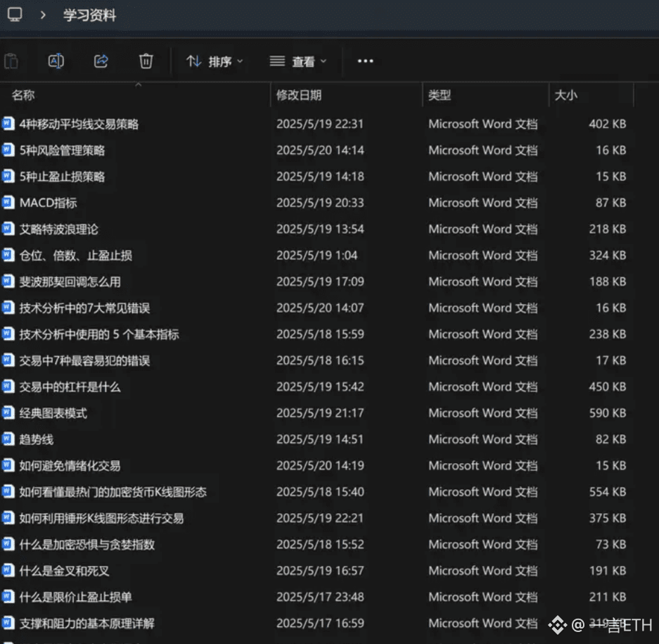Select Word icon of 艾略特波浪理论
This screenshot has height=644, width=659.
click(8, 229)
